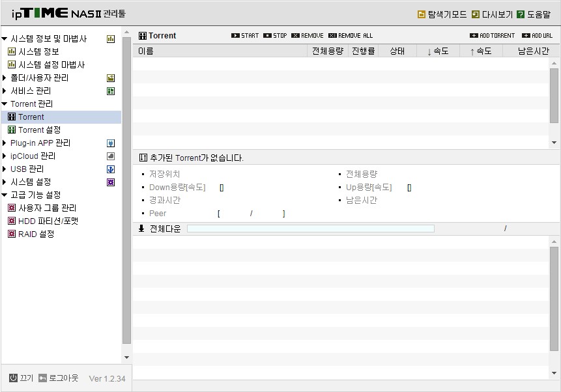Click the system info category icon

(111, 39)
